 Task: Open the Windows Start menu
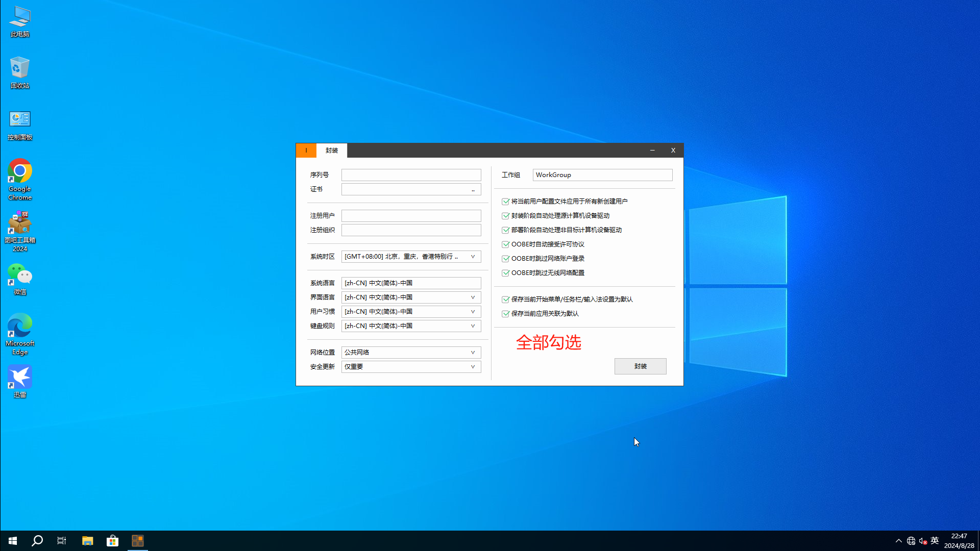pos(13,541)
